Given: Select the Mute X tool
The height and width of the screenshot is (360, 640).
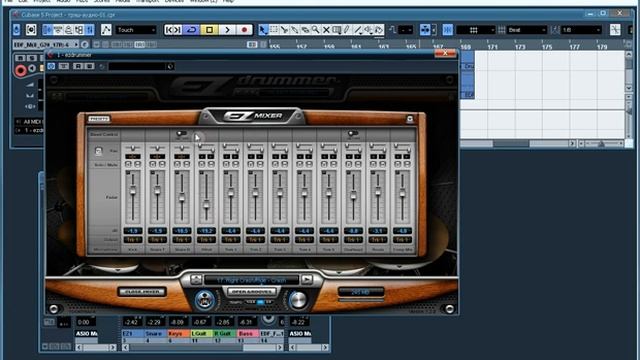Looking at the screenshot, I should click(326, 30).
